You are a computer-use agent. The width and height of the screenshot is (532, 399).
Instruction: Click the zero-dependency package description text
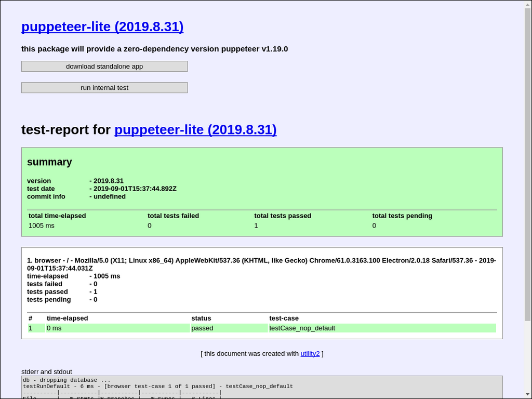pos(155,49)
